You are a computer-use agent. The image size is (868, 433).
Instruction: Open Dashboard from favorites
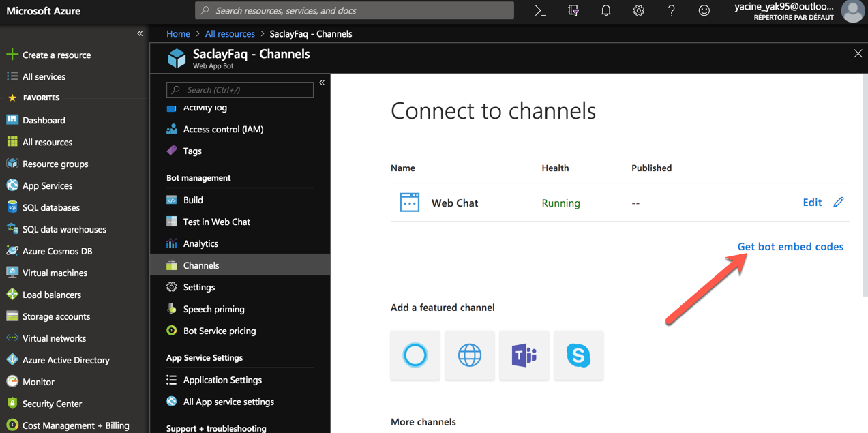36,120
